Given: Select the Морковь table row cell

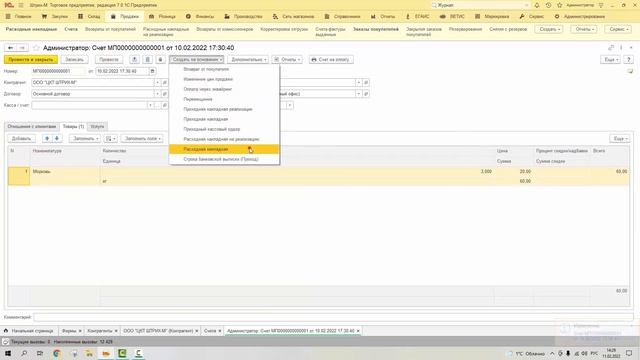Looking at the screenshot, I should coord(65,171).
